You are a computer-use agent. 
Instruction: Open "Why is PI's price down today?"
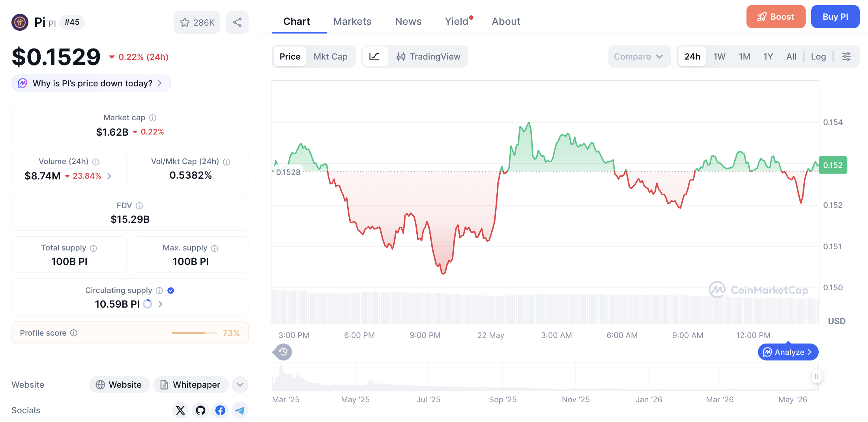[x=91, y=83]
